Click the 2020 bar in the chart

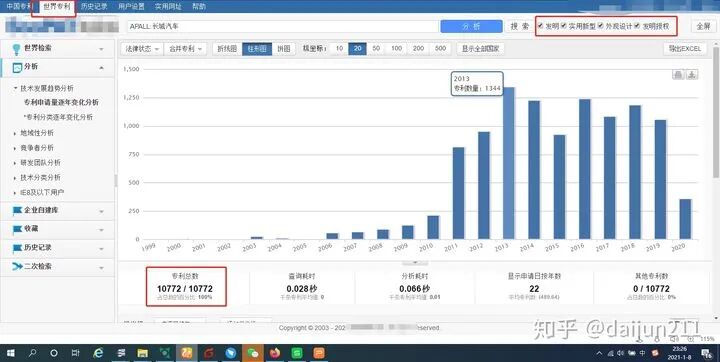point(685,219)
